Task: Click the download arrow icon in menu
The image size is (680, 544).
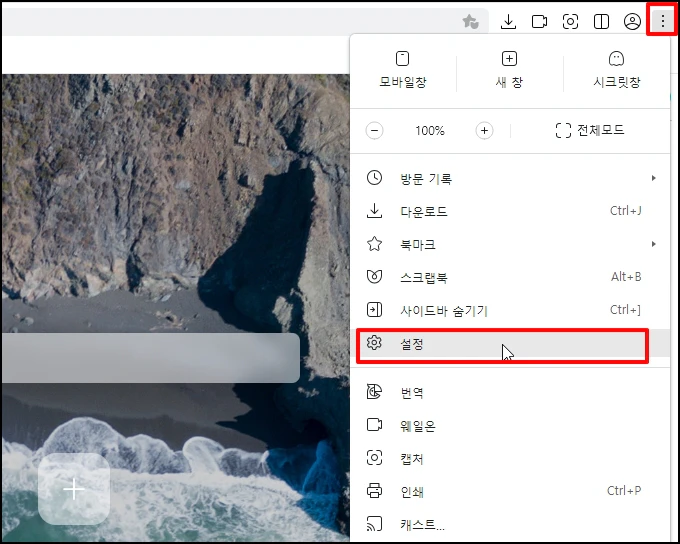Action: pos(374,211)
